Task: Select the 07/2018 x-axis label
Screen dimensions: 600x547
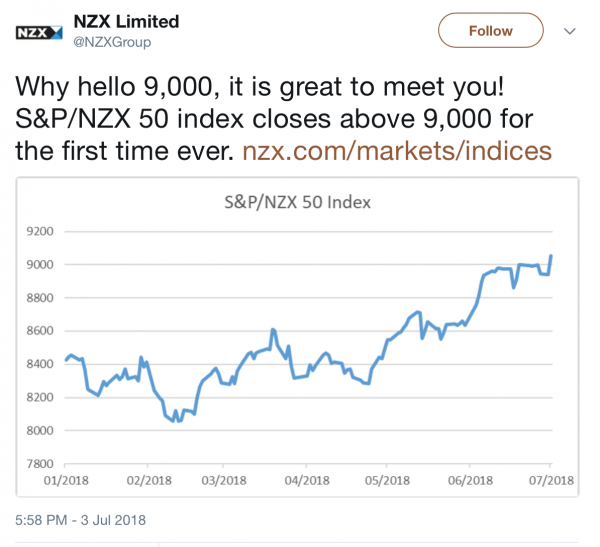Action: point(551,481)
